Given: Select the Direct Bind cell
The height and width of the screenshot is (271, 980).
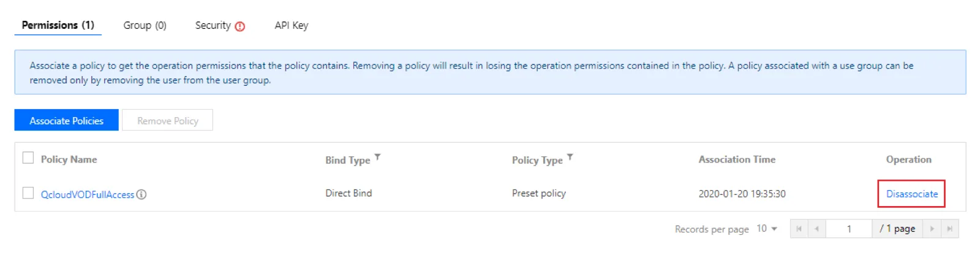Looking at the screenshot, I should (x=349, y=193).
